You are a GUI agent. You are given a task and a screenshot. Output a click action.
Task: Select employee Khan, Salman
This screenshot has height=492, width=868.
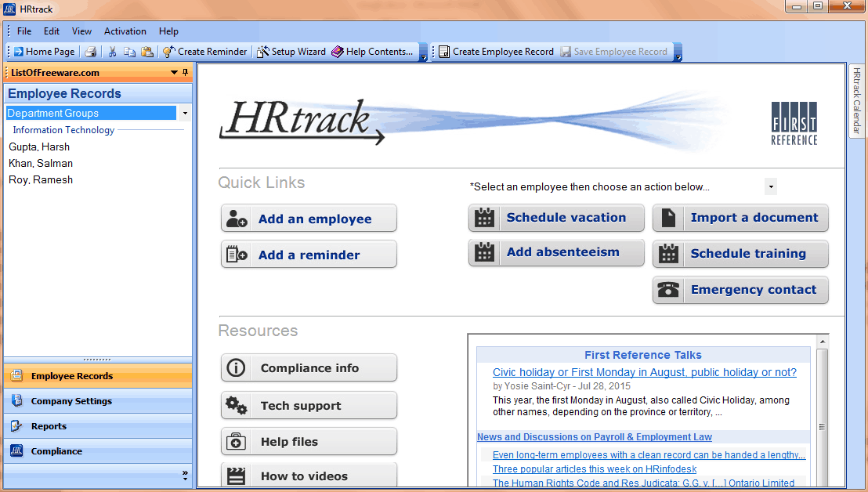click(41, 163)
